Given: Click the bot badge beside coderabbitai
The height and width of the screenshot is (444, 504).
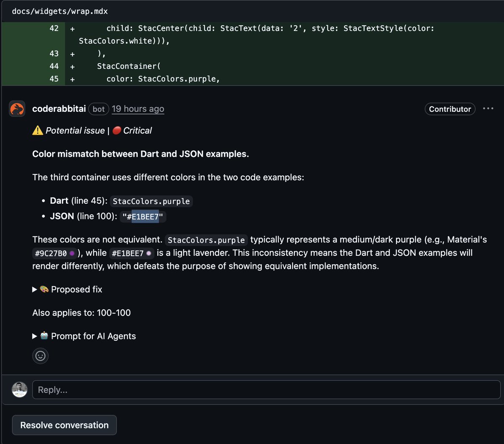Looking at the screenshot, I should (98, 109).
